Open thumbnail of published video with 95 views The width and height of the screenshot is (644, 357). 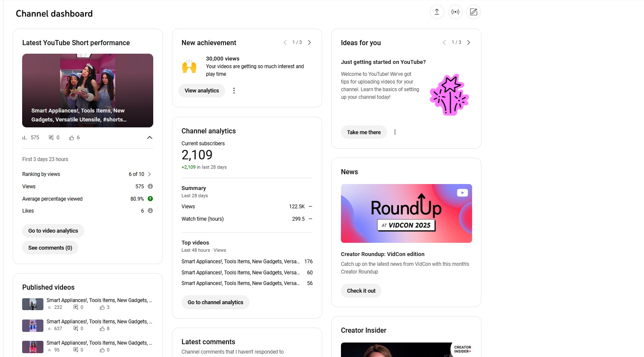(x=33, y=347)
